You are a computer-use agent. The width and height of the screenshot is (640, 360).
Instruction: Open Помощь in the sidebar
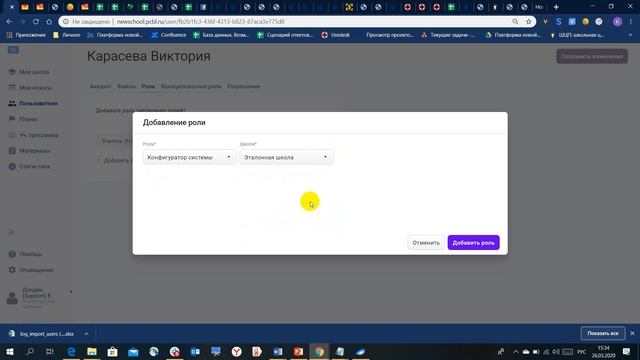tap(30, 254)
